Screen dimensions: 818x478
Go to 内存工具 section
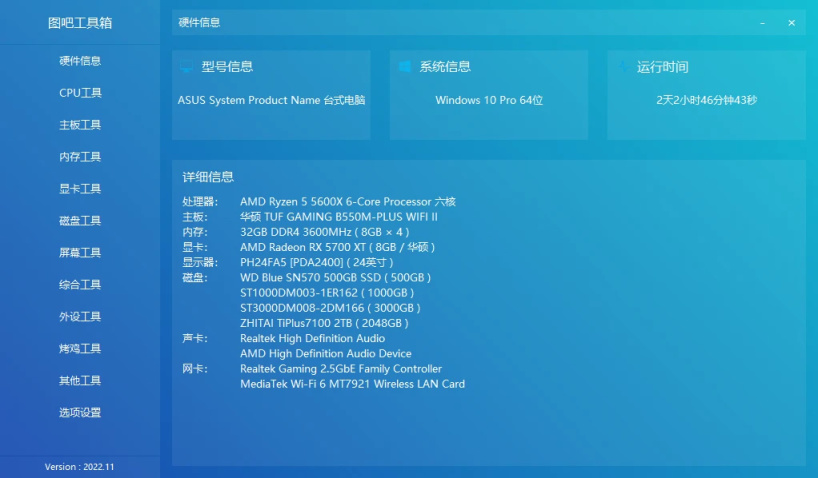[80, 157]
